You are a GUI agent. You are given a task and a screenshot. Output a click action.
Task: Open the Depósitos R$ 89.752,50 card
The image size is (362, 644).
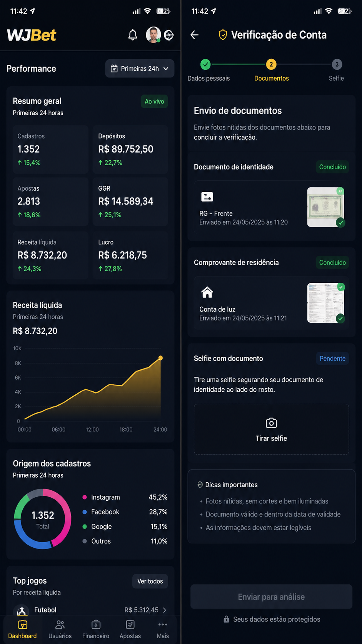(x=130, y=149)
